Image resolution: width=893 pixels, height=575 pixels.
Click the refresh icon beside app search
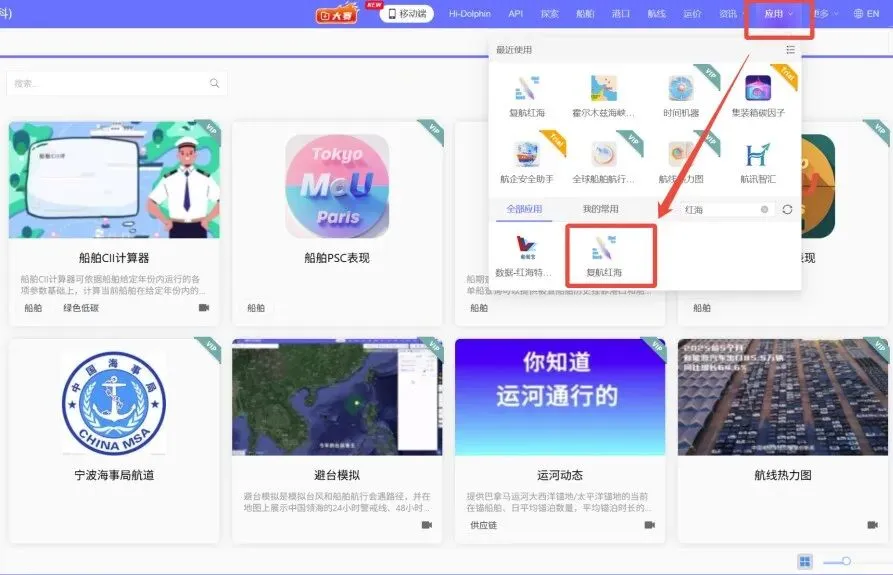[x=787, y=210]
